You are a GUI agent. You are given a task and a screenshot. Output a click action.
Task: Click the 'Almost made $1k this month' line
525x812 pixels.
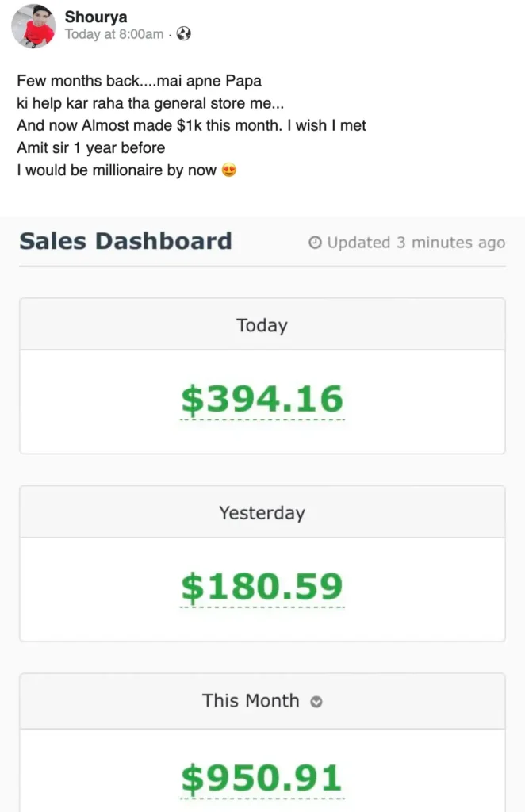[191, 125]
